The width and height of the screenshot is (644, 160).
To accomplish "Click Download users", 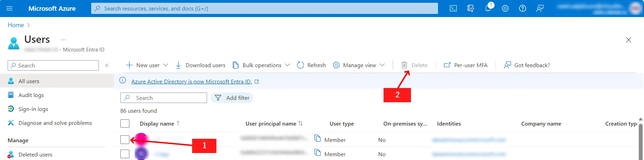I will coord(200,65).
